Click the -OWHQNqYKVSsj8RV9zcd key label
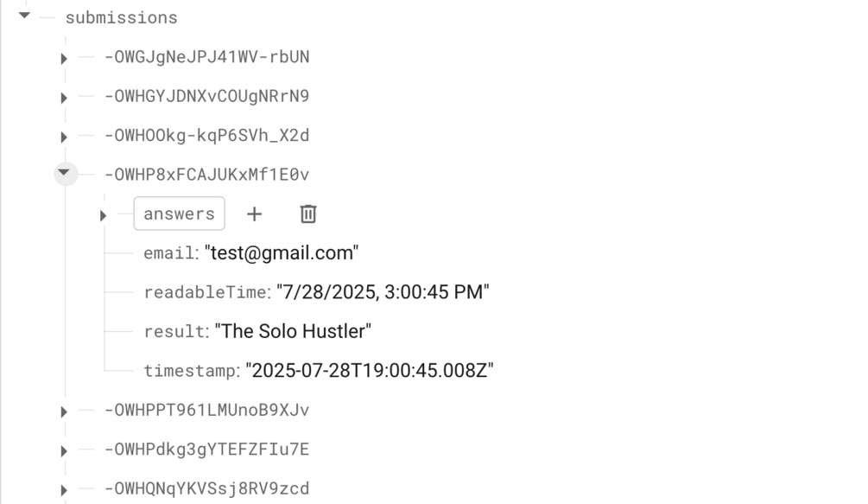Viewport: 868px width, 504px height. [206, 488]
